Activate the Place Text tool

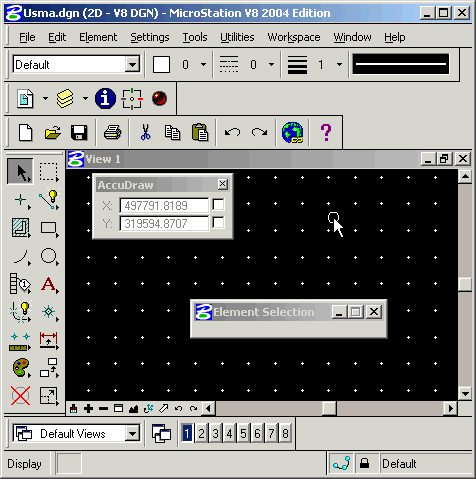pos(49,284)
